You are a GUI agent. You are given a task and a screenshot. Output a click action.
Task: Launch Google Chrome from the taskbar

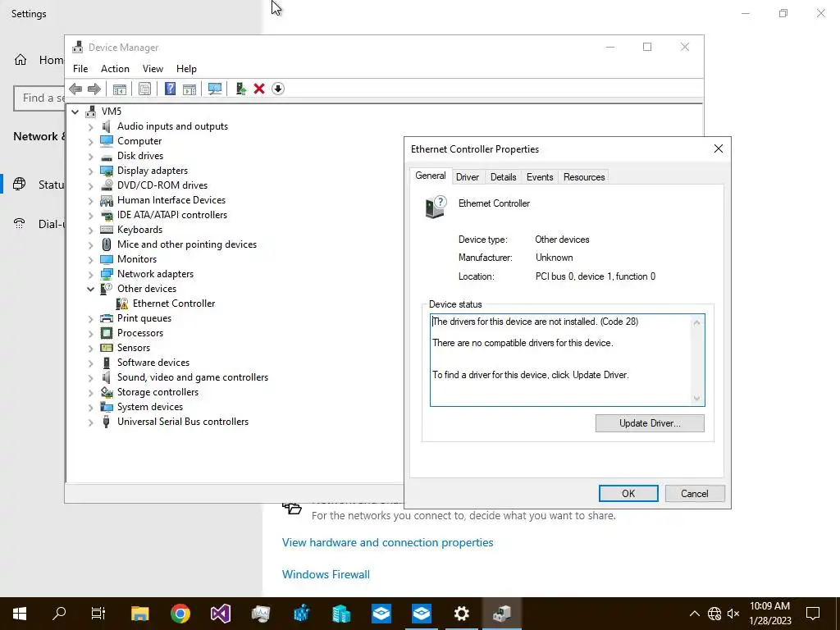180,614
